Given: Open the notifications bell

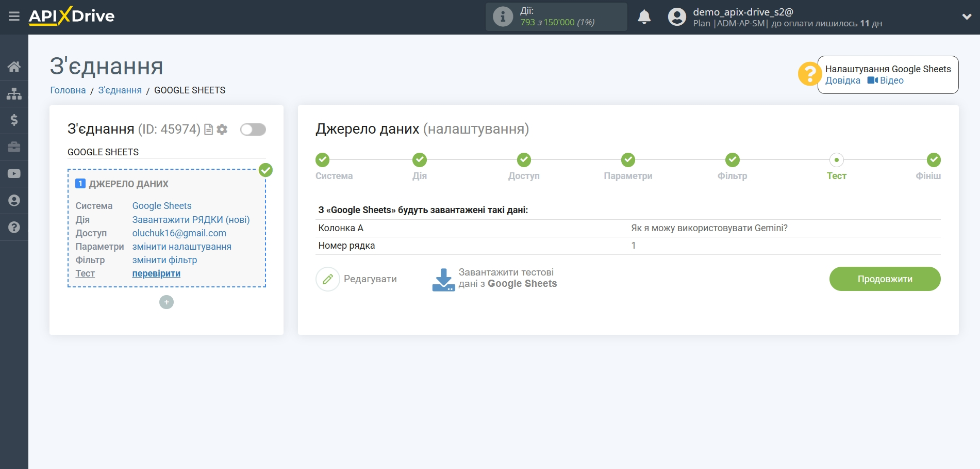Looking at the screenshot, I should point(644,17).
